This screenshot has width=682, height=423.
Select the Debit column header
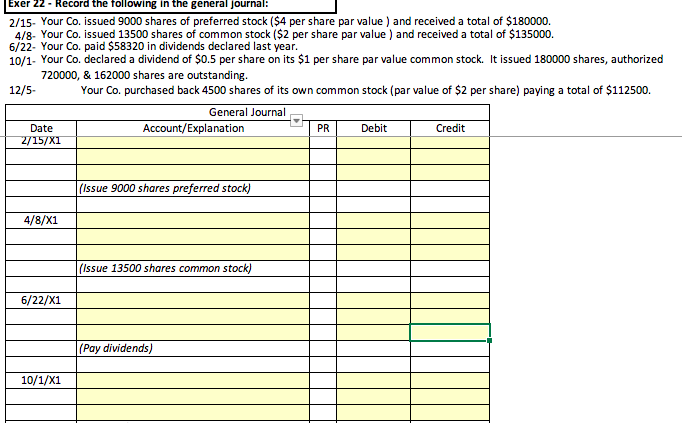click(x=374, y=128)
